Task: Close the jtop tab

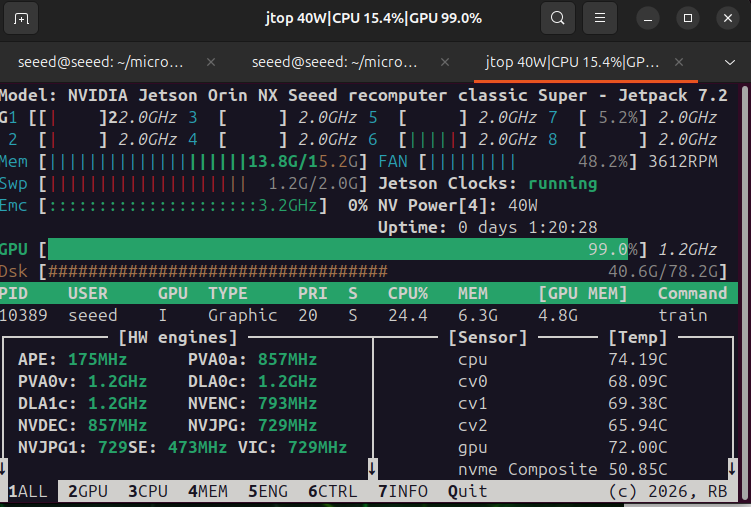Action: click(x=679, y=62)
